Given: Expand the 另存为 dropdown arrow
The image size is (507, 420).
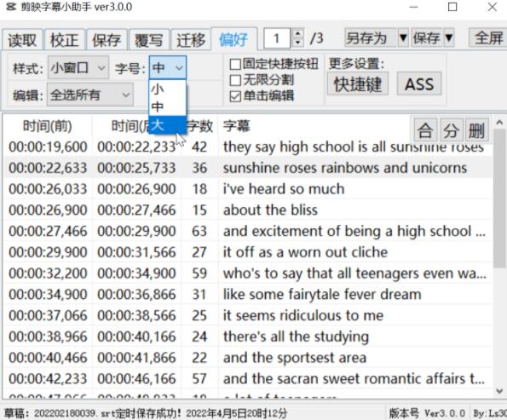Looking at the screenshot, I should click(x=403, y=38).
